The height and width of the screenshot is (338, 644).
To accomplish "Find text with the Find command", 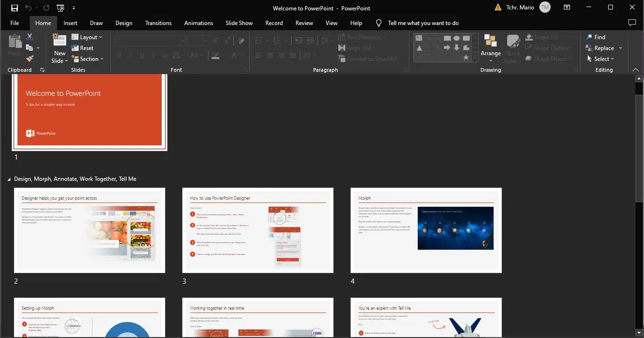I will (x=595, y=37).
